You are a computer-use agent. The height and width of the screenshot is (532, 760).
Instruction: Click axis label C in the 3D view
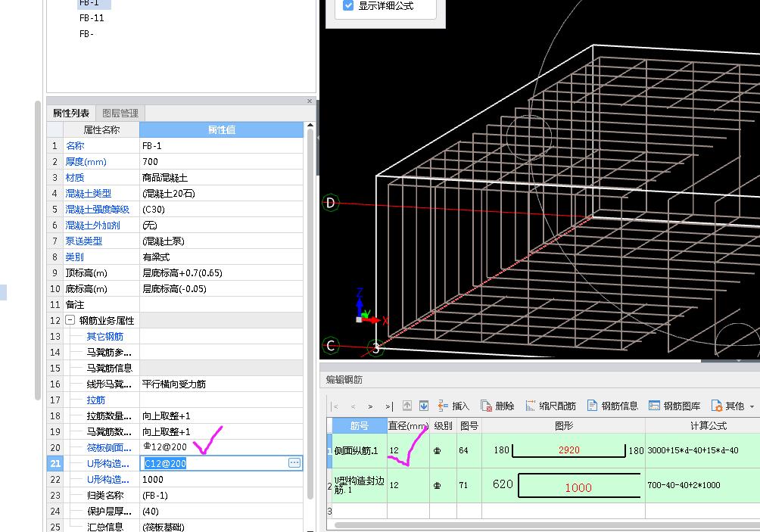coord(331,345)
